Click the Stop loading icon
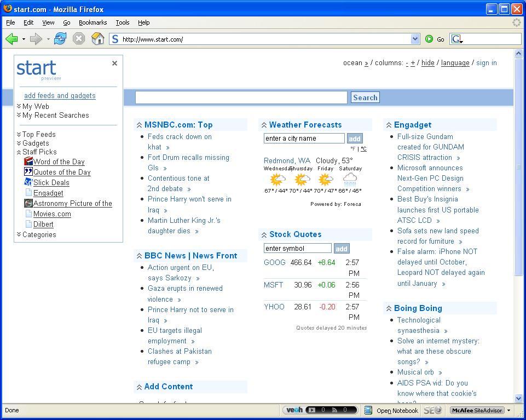 pos(79,39)
